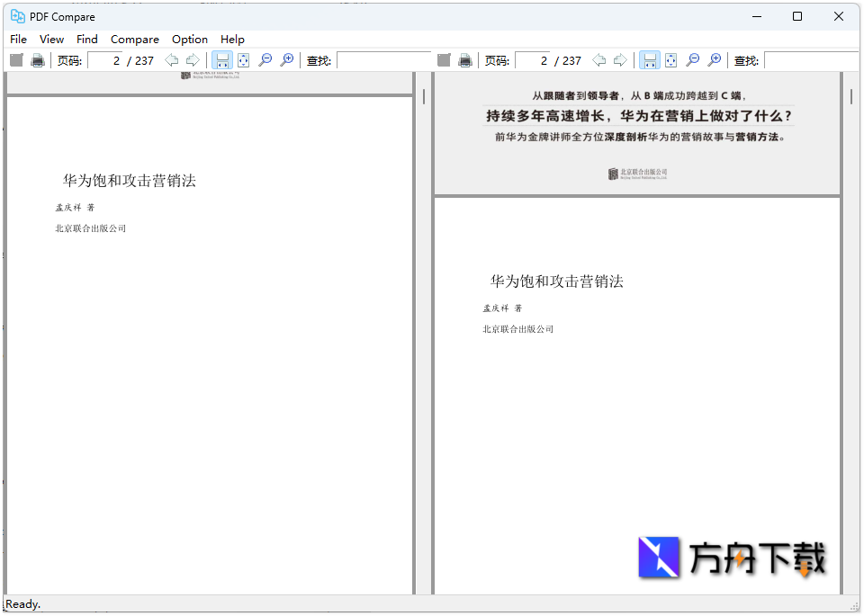The height and width of the screenshot is (616, 864).
Task: Open the File menu
Action: tap(18, 39)
